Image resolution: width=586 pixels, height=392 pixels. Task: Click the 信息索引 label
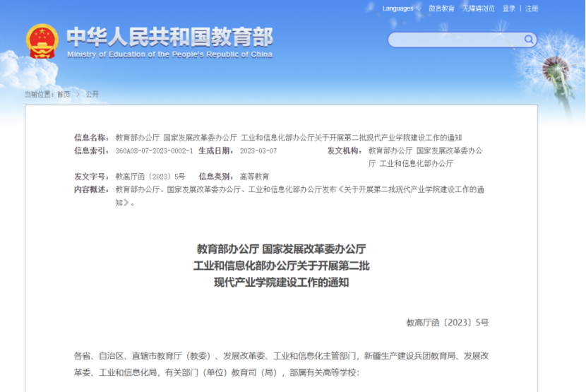pos(92,150)
